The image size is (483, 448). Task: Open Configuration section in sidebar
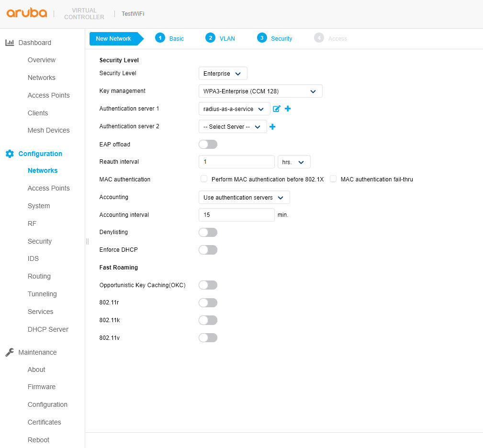coord(40,154)
